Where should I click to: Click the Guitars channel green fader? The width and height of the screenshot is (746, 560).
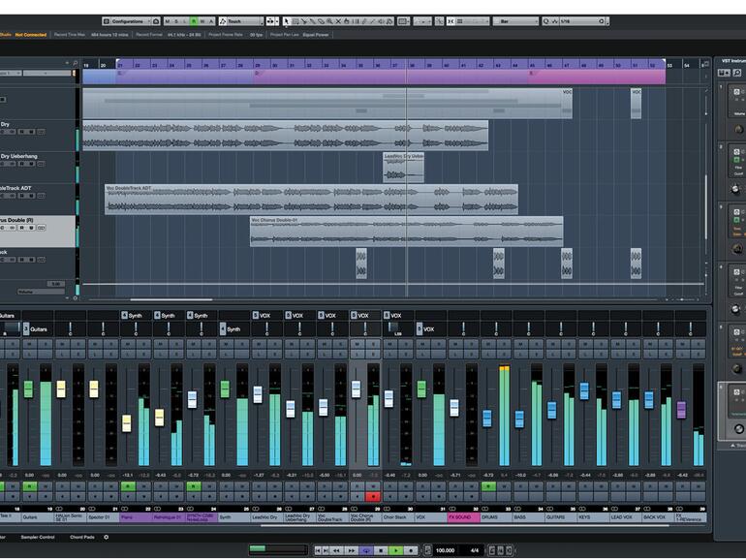coord(28,389)
